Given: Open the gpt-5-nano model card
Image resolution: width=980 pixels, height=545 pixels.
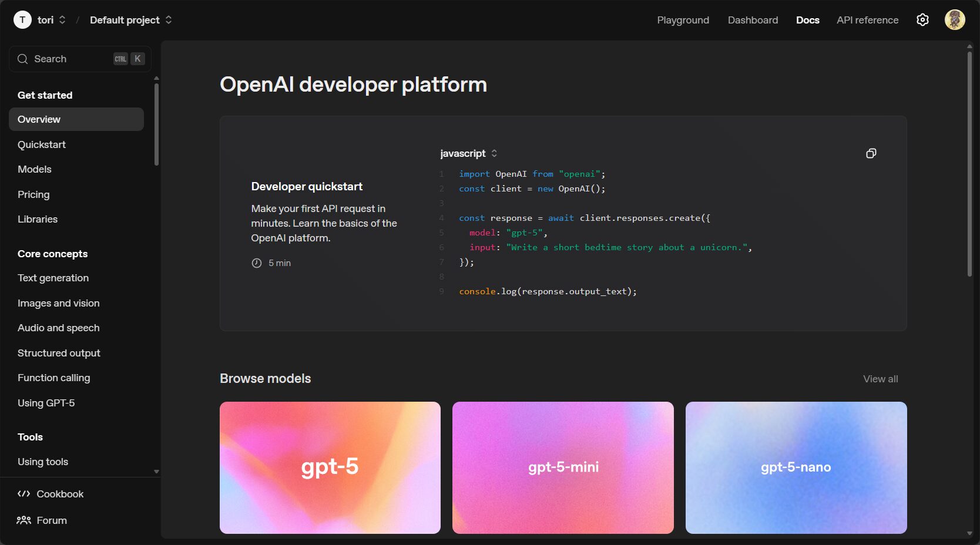Looking at the screenshot, I should coord(796,467).
